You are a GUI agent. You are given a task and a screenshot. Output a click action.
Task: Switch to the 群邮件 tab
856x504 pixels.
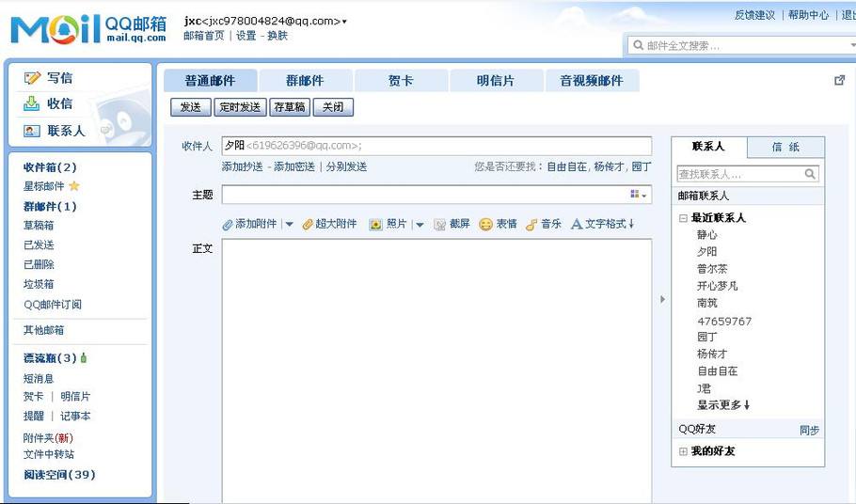tap(305, 81)
